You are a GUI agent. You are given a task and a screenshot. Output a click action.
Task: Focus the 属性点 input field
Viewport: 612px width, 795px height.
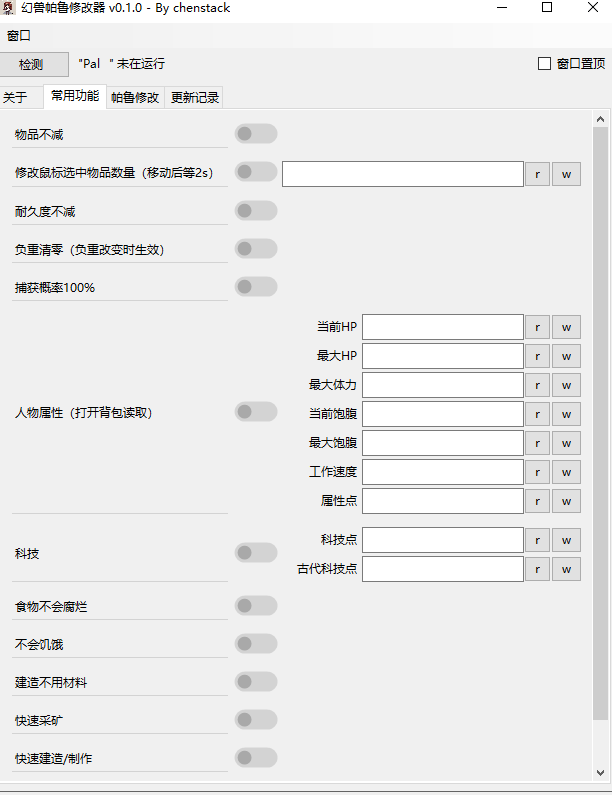(x=443, y=501)
